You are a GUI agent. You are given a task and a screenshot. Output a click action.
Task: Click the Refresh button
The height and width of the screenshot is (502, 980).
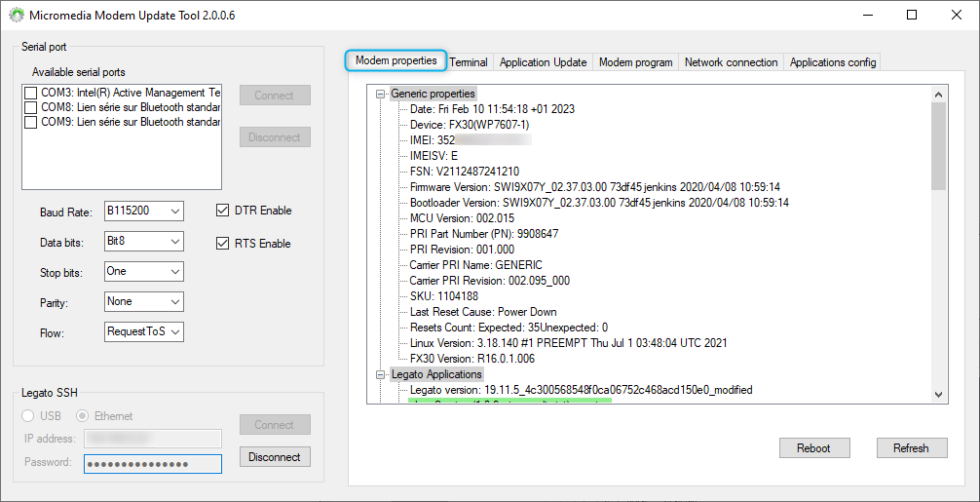(x=910, y=448)
